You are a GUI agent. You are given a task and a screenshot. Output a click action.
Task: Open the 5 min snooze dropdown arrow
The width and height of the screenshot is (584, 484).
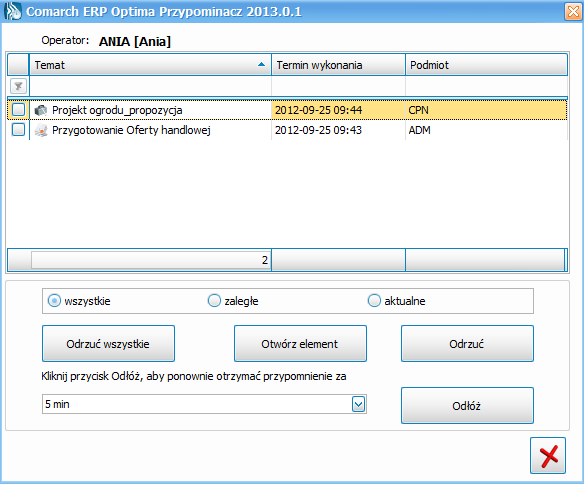coord(358,404)
